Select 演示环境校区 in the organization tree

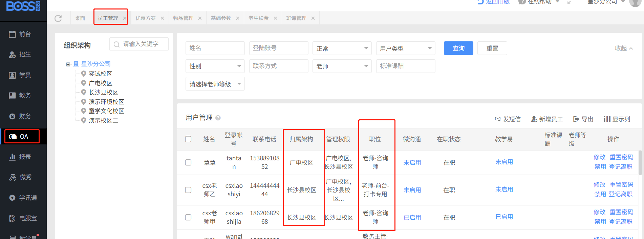[x=106, y=102]
